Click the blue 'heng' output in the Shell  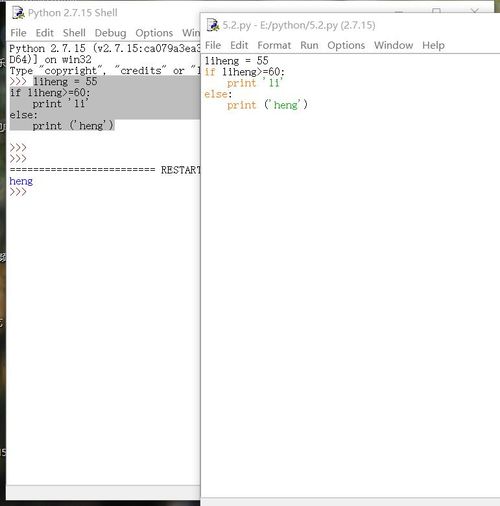[x=21, y=181]
